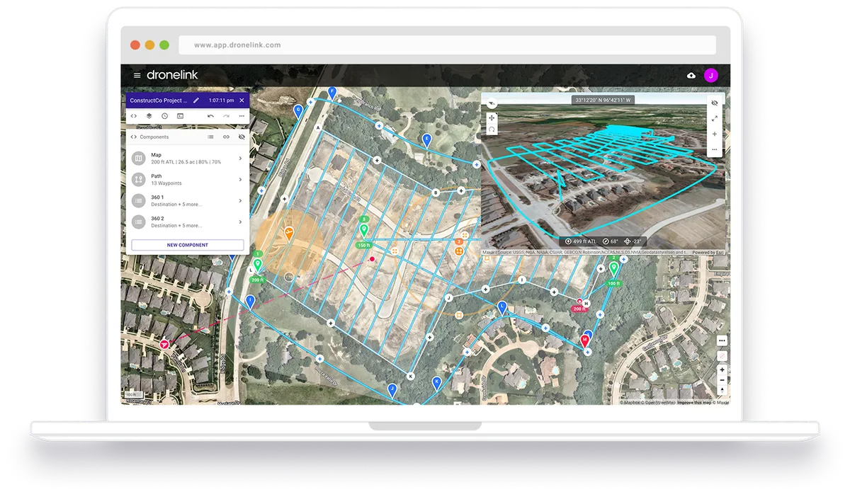
Task: Close the ConstructCo Project panel
Action: 242,101
